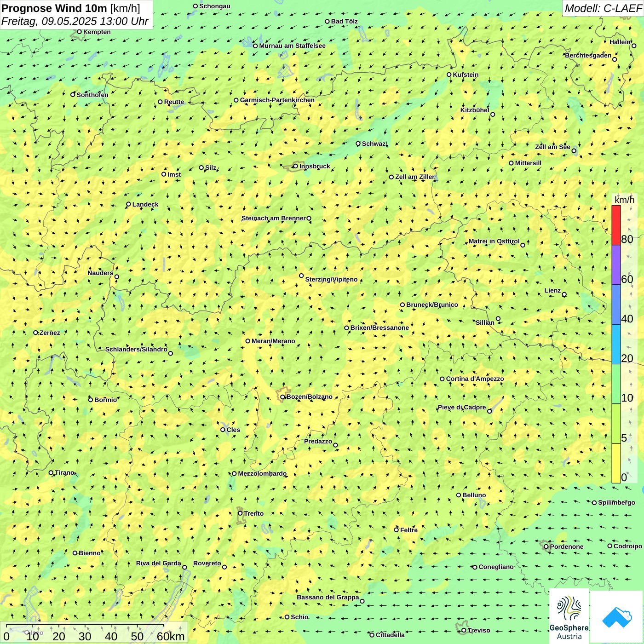Click the 'Matrei in Osttirol' label
The height and width of the screenshot is (644, 644).
494,241
